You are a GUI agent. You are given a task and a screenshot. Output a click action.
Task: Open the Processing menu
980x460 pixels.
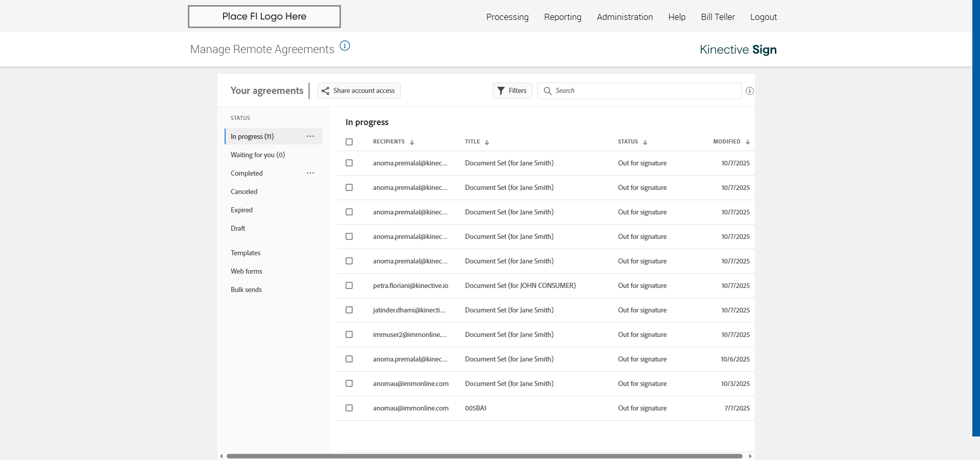coord(507,17)
